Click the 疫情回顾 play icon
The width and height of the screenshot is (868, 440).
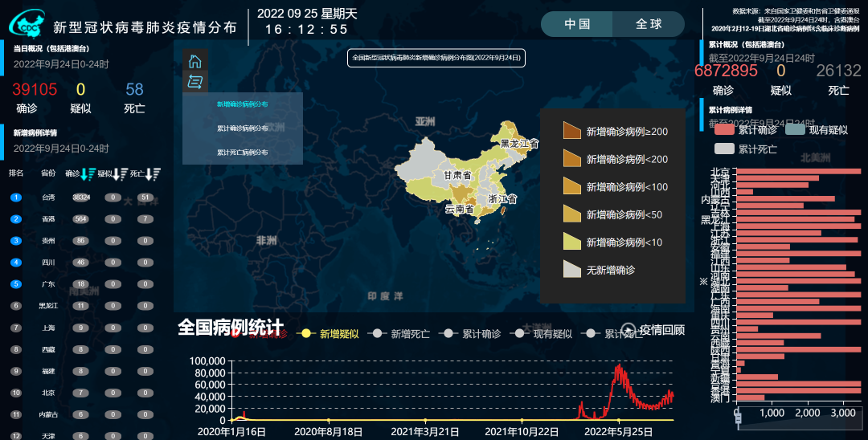pos(628,330)
